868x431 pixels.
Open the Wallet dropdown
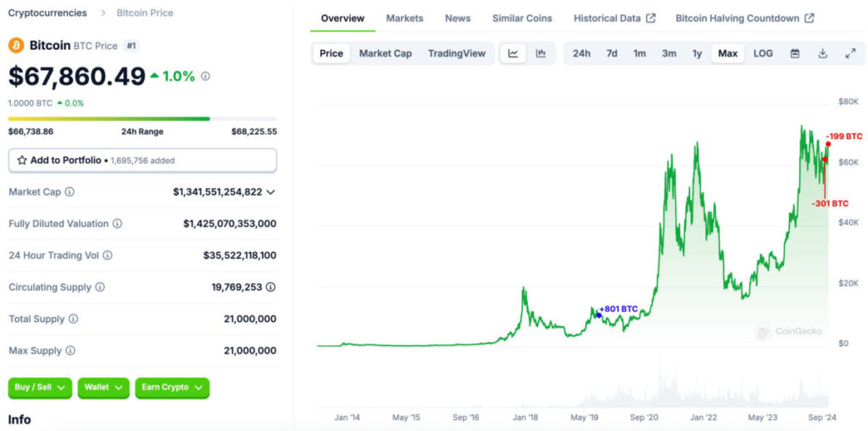click(x=103, y=388)
